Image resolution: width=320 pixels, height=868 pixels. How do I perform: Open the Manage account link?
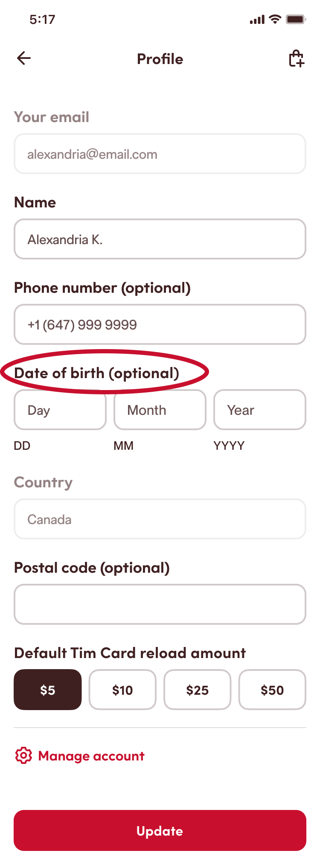pos(91,756)
